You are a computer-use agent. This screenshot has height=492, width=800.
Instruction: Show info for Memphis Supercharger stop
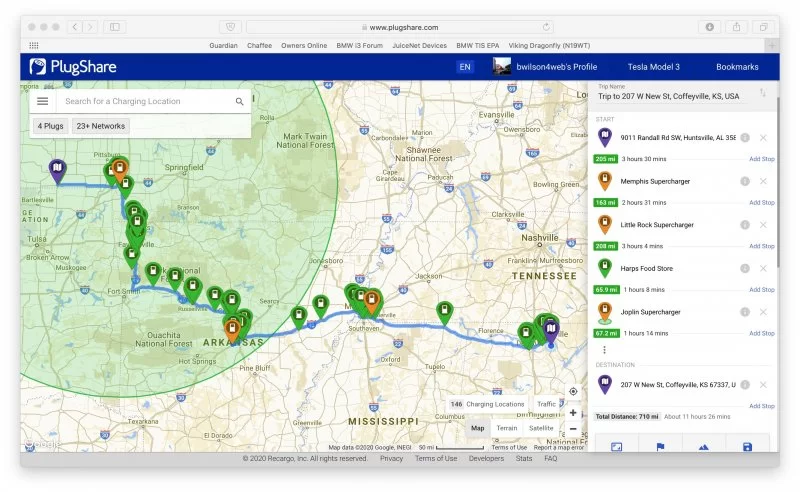click(x=744, y=181)
